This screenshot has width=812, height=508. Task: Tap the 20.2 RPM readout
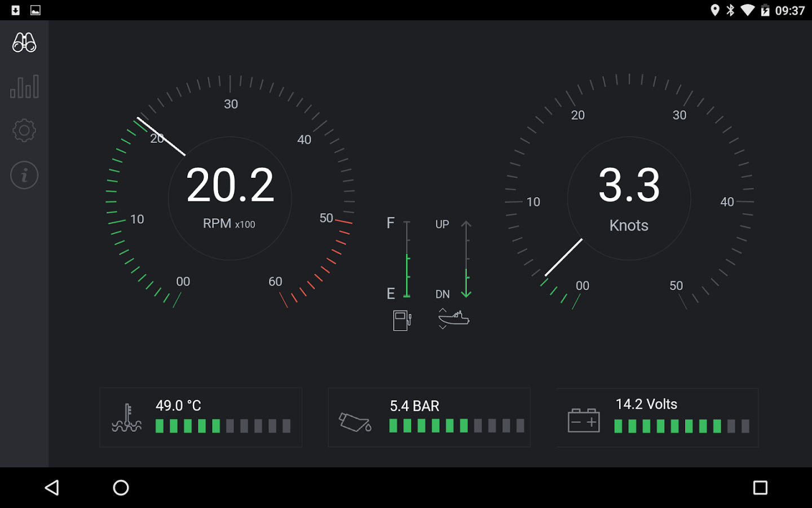[230, 185]
